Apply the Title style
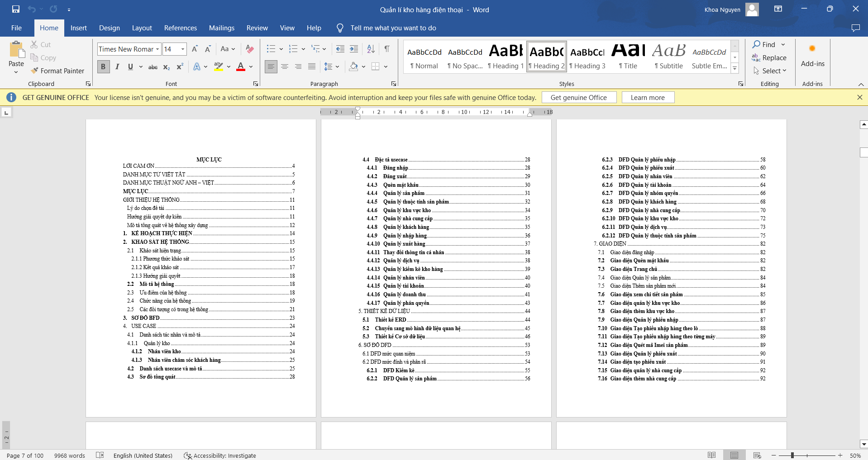This screenshot has width=868, height=460. point(628,56)
